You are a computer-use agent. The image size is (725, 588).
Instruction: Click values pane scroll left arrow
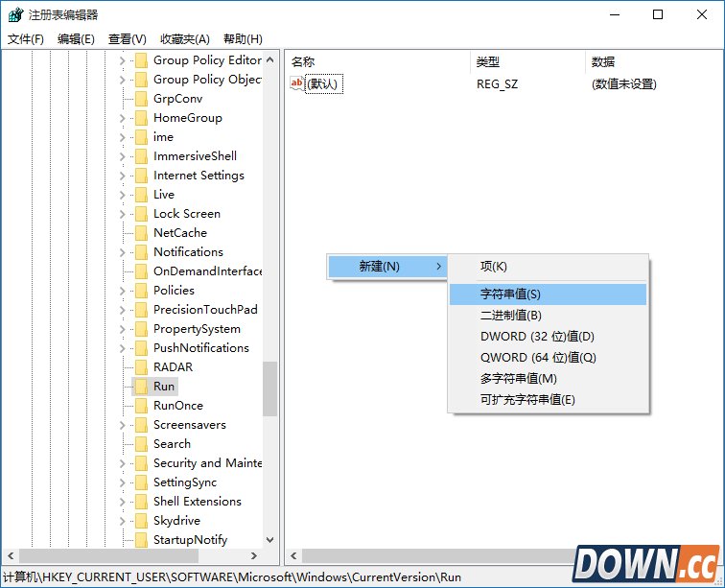[x=293, y=555]
